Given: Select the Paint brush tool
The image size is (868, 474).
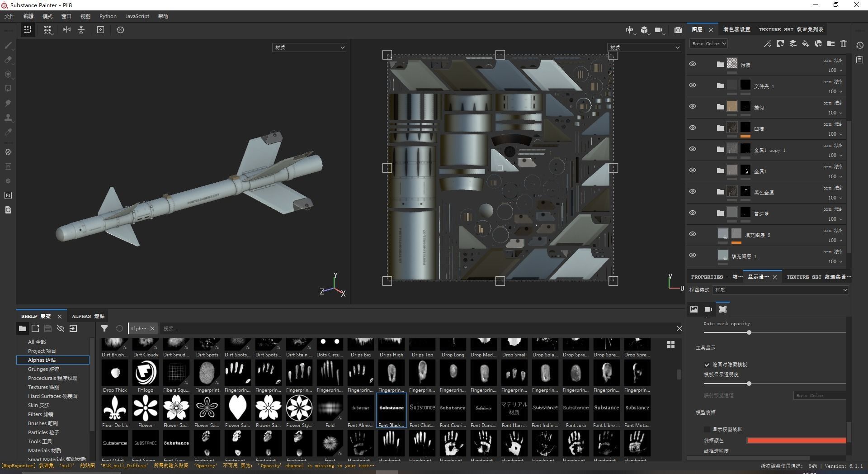Looking at the screenshot, I should 8,45.
